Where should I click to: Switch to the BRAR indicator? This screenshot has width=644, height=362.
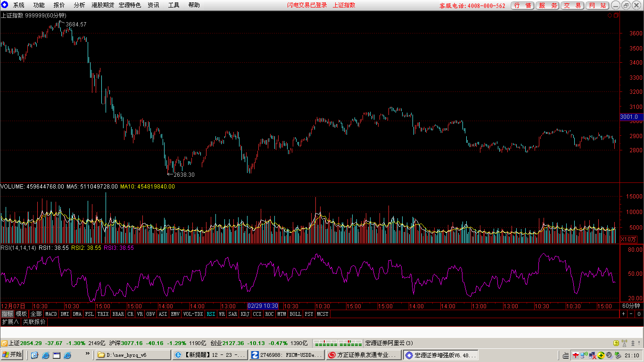(x=118, y=314)
